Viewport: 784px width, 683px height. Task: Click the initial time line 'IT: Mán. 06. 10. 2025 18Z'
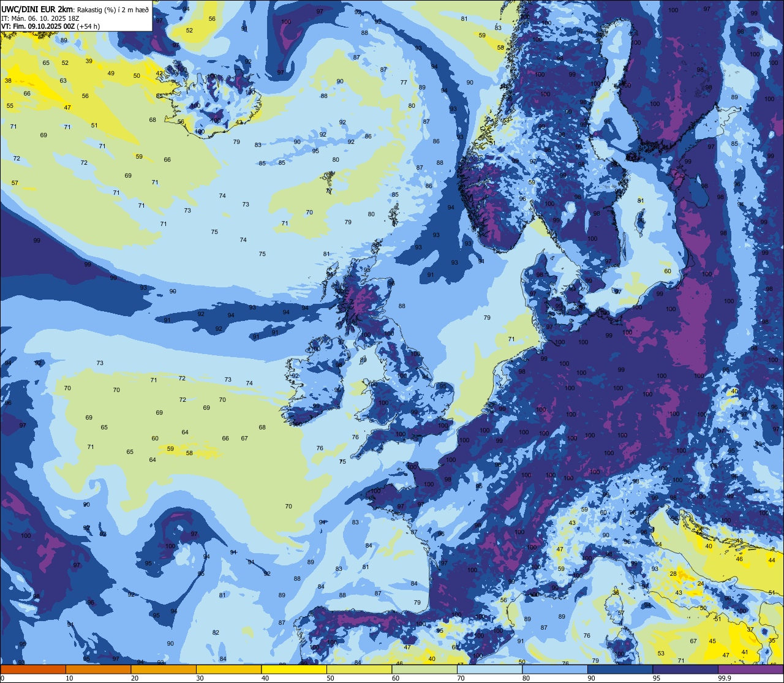pyautogui.click(x=40, y=18)
